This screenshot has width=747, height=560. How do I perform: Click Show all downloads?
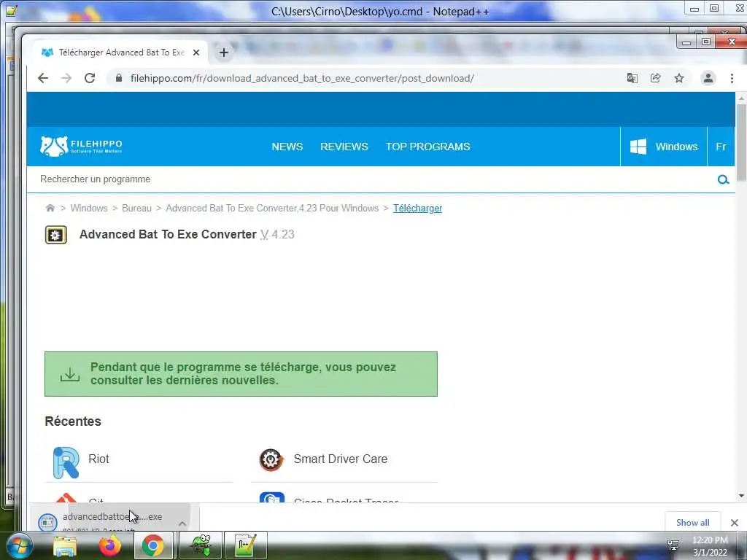tap(693, 522)
